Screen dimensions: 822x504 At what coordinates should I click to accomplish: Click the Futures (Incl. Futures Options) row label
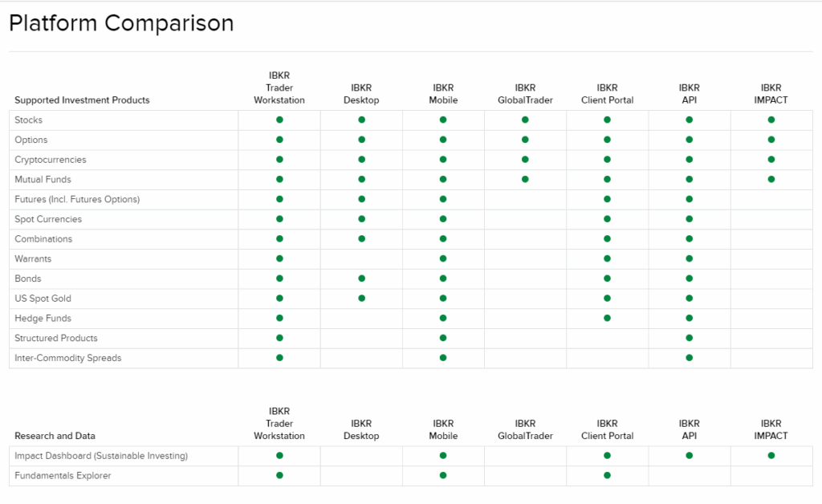tap(77, 199)
